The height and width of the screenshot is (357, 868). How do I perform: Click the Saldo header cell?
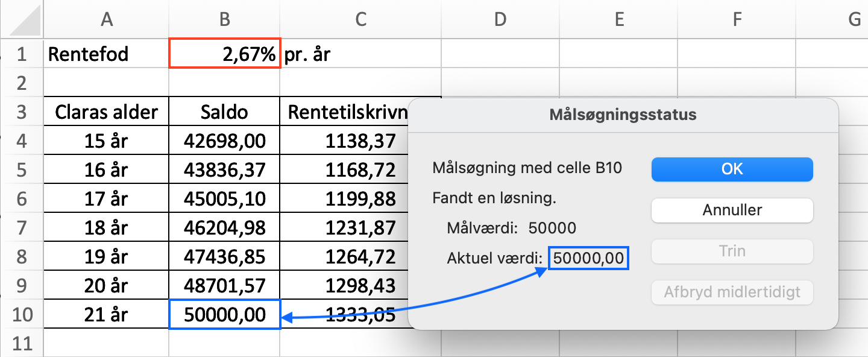224,112
